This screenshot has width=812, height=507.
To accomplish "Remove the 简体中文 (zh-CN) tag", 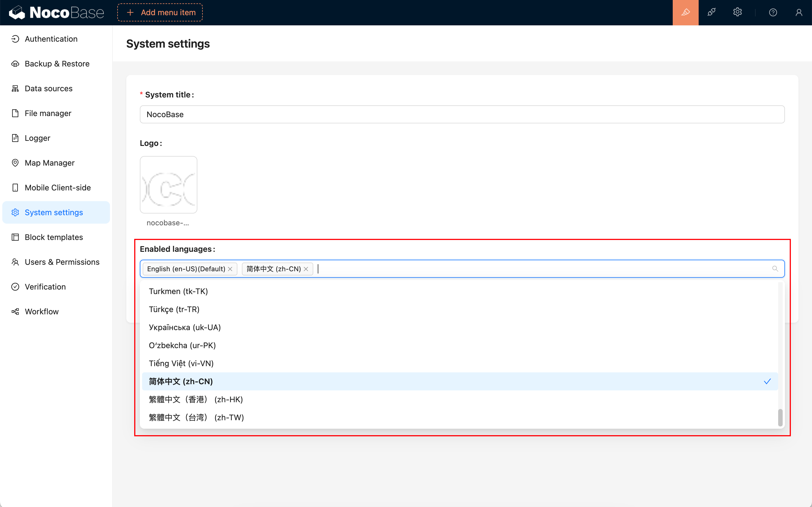I will point(306,269).
